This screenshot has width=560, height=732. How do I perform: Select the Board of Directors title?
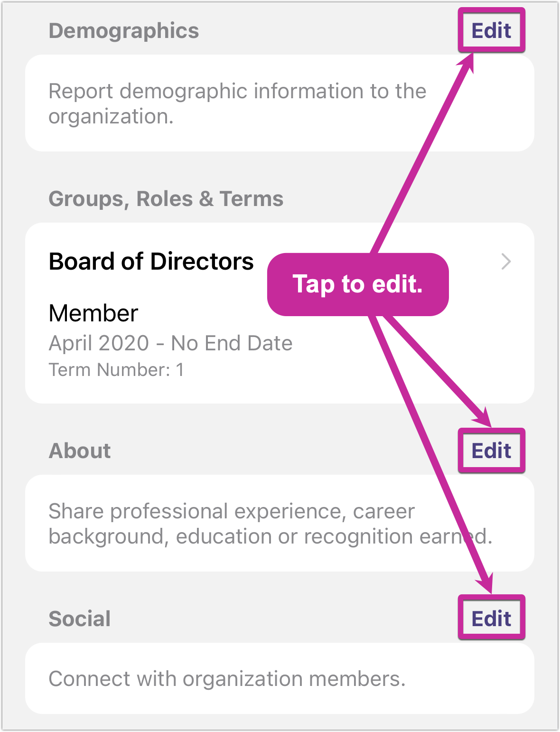tap(151, 262)
